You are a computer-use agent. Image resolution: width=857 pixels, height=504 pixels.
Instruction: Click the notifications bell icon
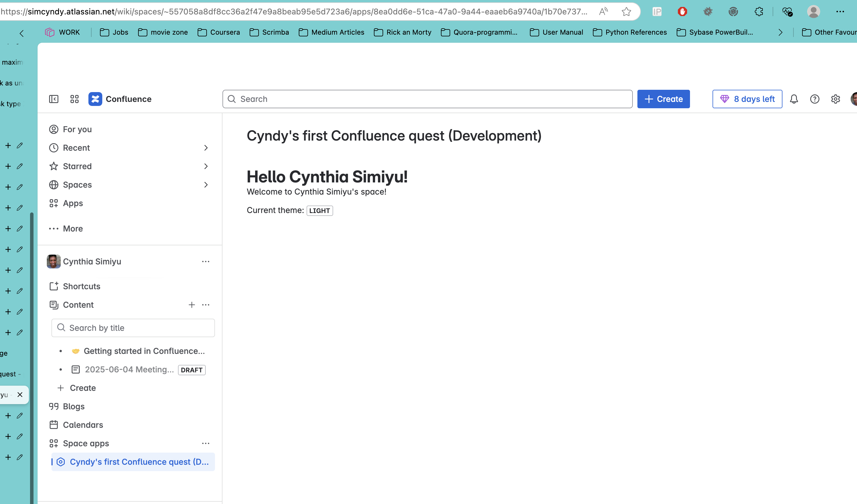click(794, 99)
